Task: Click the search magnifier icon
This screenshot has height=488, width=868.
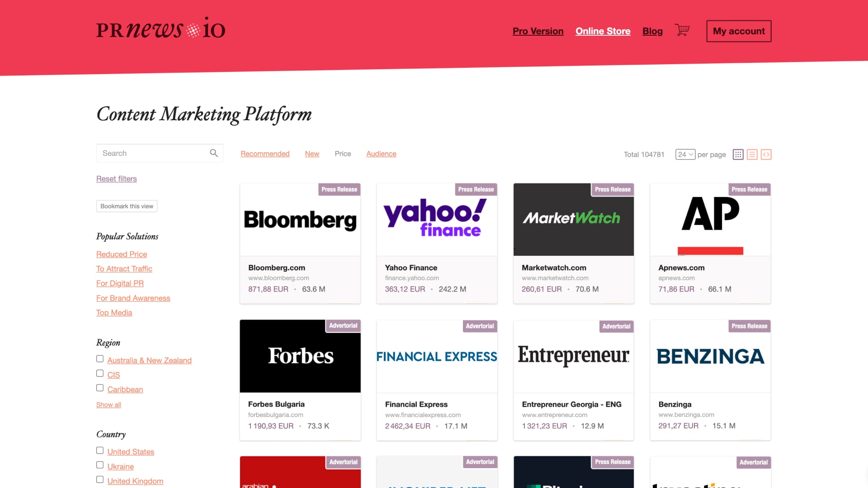Action: click(214, 153)
